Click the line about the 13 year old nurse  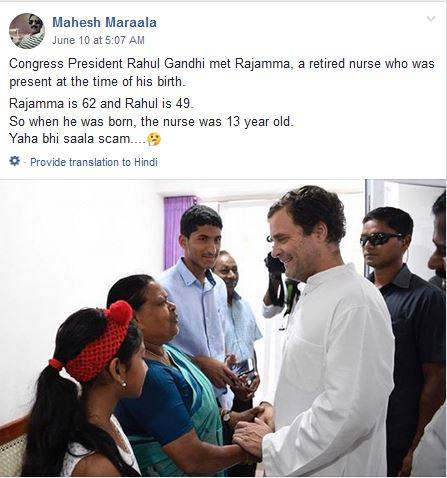[151, 121]
